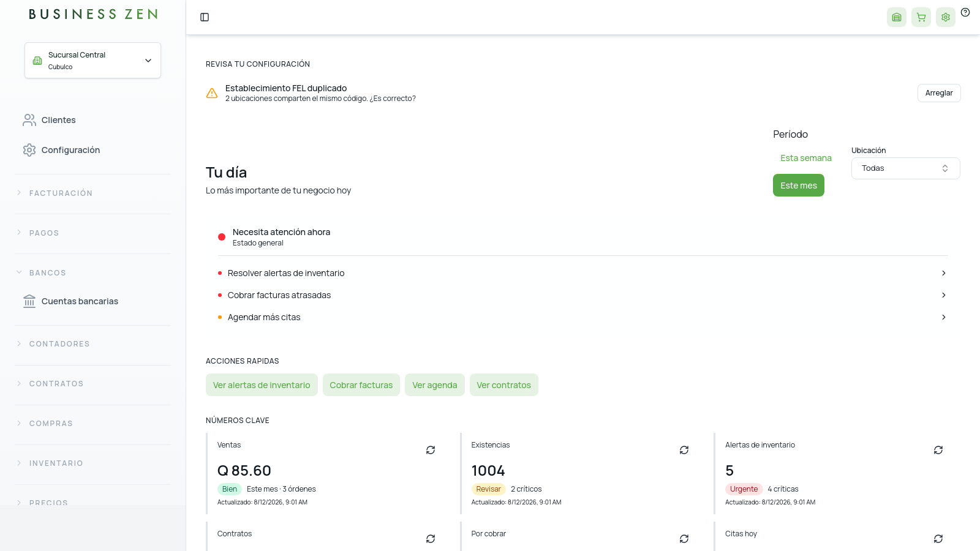Expand the Pagos sidebar section

tap(93, 233)
